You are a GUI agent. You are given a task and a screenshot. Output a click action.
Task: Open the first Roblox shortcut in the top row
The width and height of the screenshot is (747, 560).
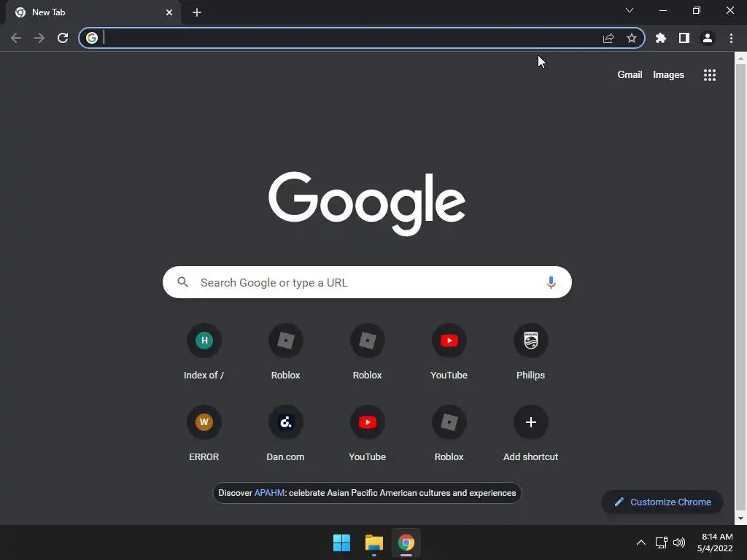(x=285, y=352)
